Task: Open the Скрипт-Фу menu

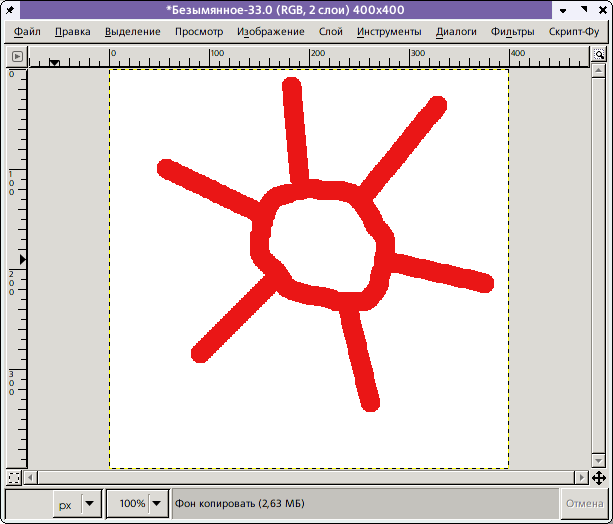Action: pyautogui.click(x=574, y=31)
